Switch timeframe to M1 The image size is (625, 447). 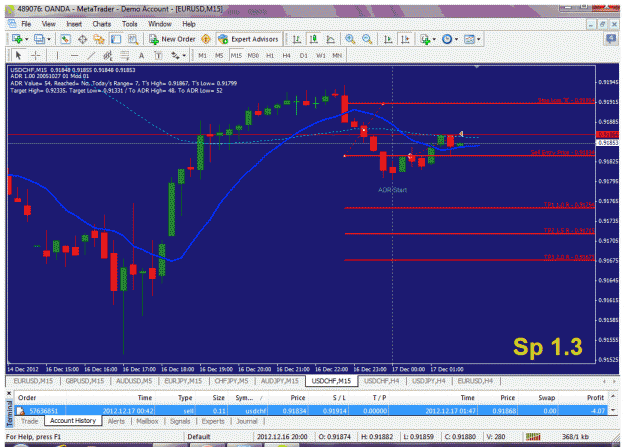tap(202, 55)
